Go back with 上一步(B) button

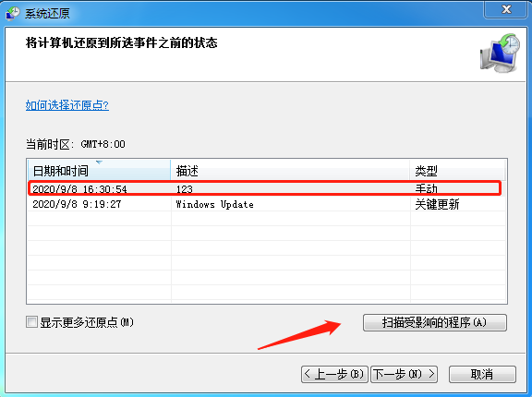point(334,374)
